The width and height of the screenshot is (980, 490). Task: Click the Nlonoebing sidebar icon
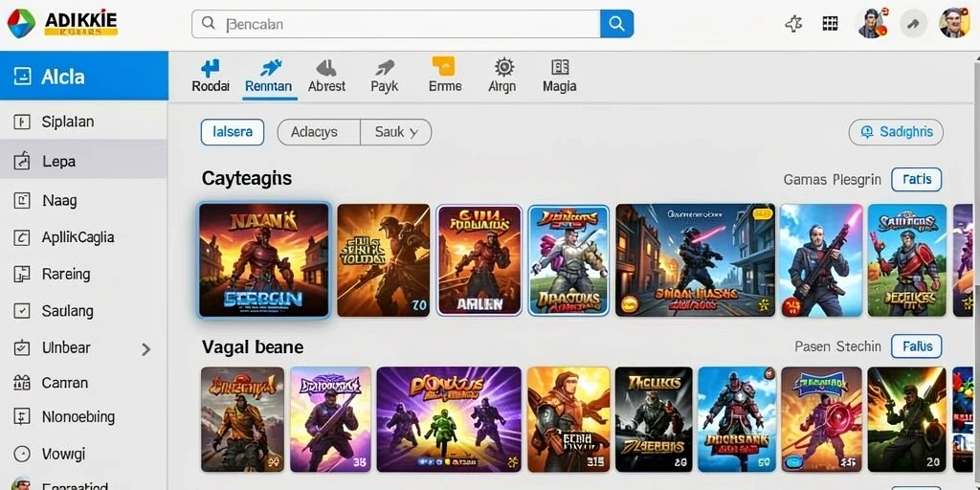[22, 417]
